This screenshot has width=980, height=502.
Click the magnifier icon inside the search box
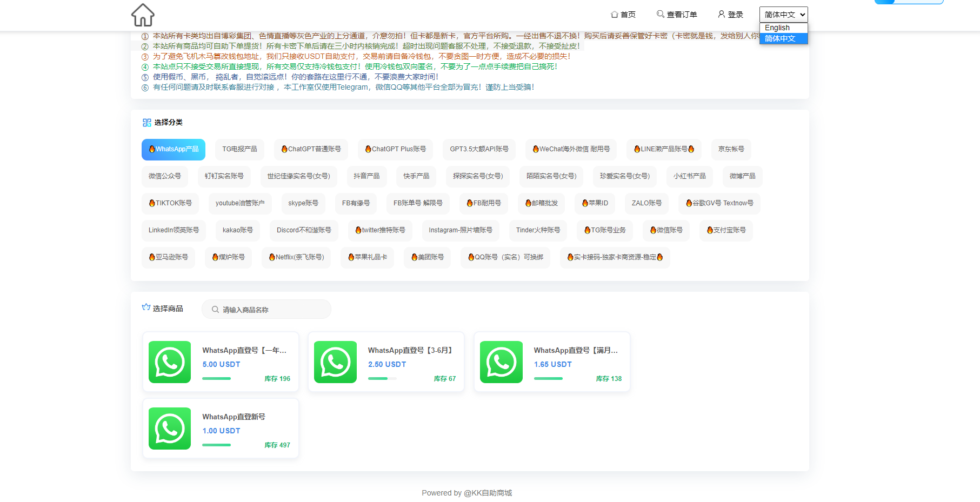(x=214, y=309)
